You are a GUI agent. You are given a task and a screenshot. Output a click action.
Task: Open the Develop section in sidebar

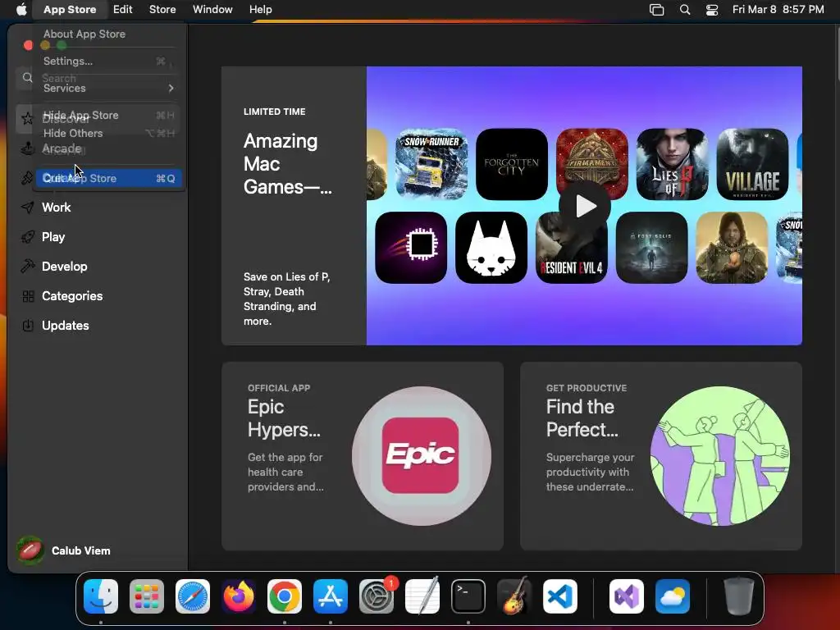pyautogui.click(x=99, y=267)
